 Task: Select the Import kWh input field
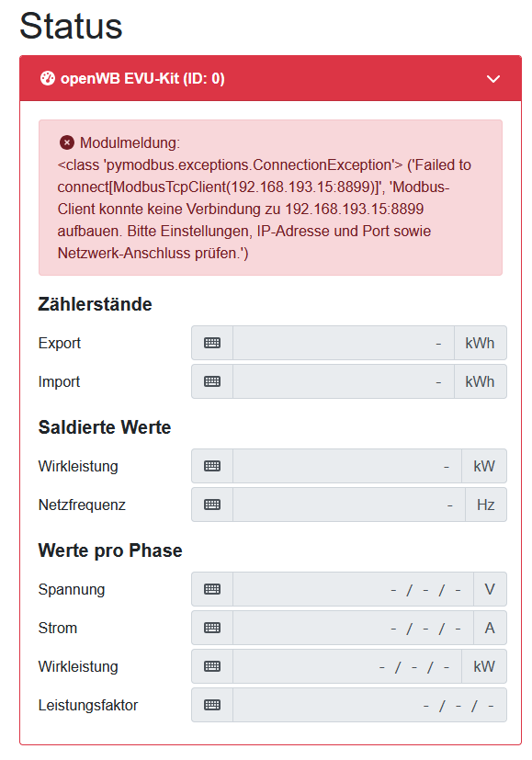click(x=343, y=381)
